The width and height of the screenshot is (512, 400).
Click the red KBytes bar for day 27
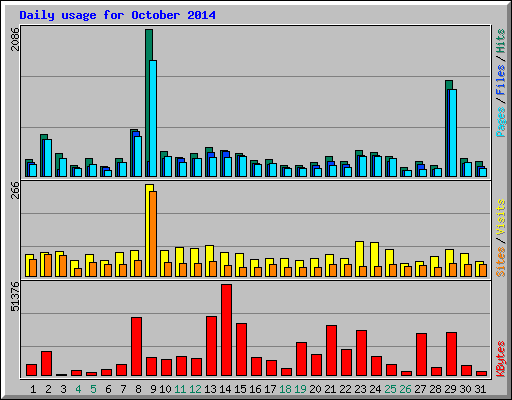click(421, 354)
